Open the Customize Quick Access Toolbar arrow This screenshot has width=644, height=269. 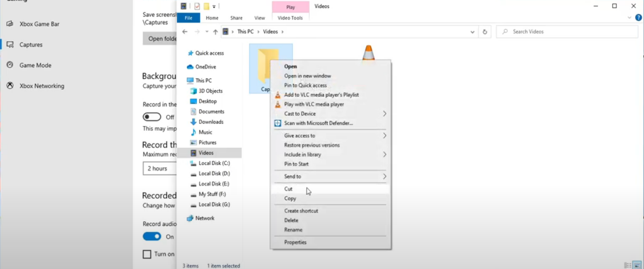(214, 6)
